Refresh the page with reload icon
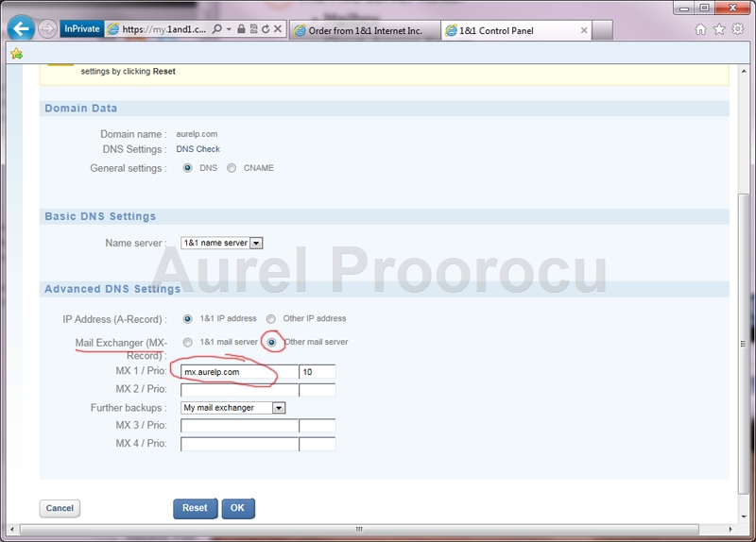Screen dimensions: 756x542 click(266, 29)
